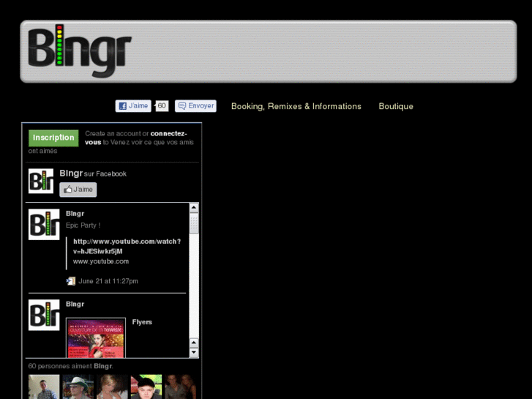Click the like count bubble showing 60
The height and width of the screenshot is (399, 532).
162,106
